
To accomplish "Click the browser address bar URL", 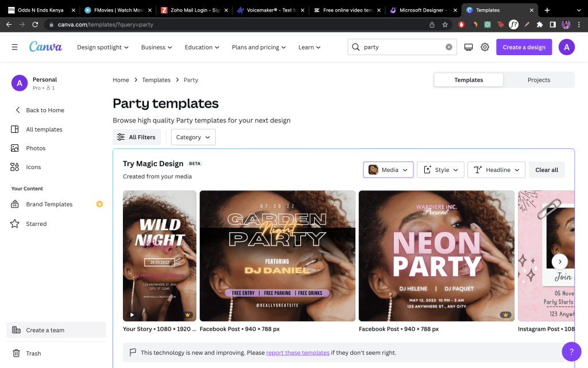I will 106,24.
